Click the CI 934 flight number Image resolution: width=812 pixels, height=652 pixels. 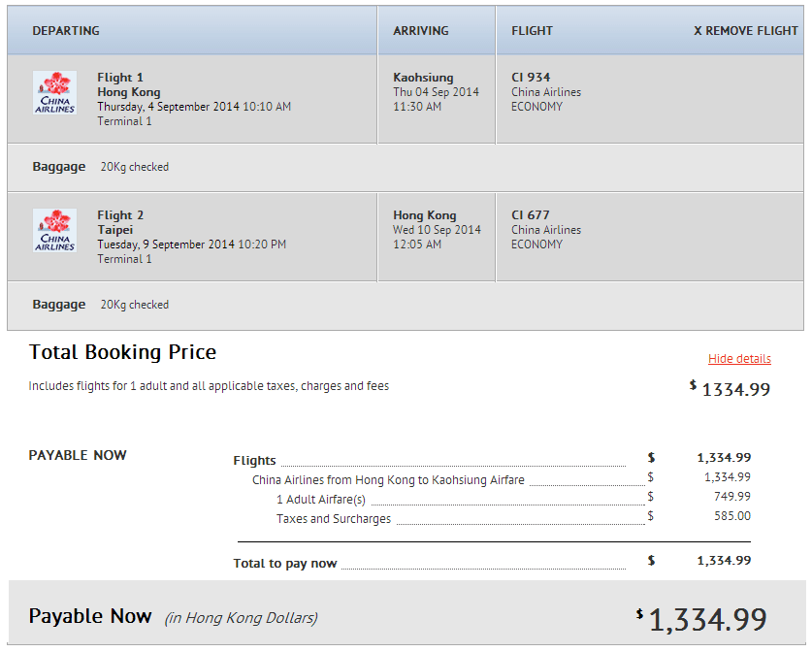[x=531, y=78]
